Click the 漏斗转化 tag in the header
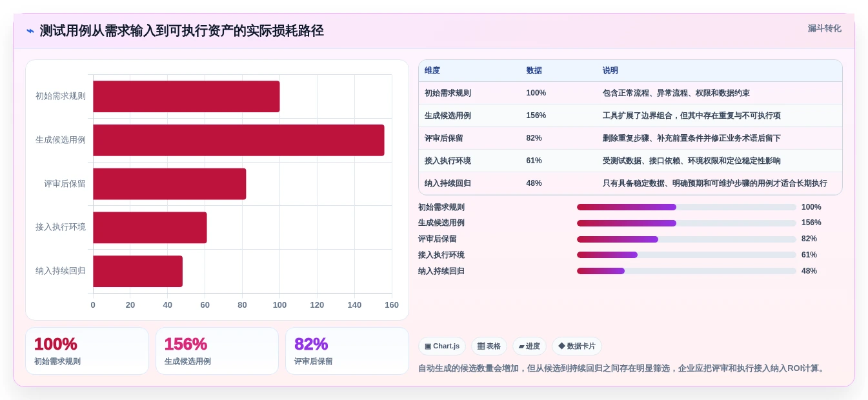This screenshot has height=400, width=868. pyautogui.click(x=824, y=28)
